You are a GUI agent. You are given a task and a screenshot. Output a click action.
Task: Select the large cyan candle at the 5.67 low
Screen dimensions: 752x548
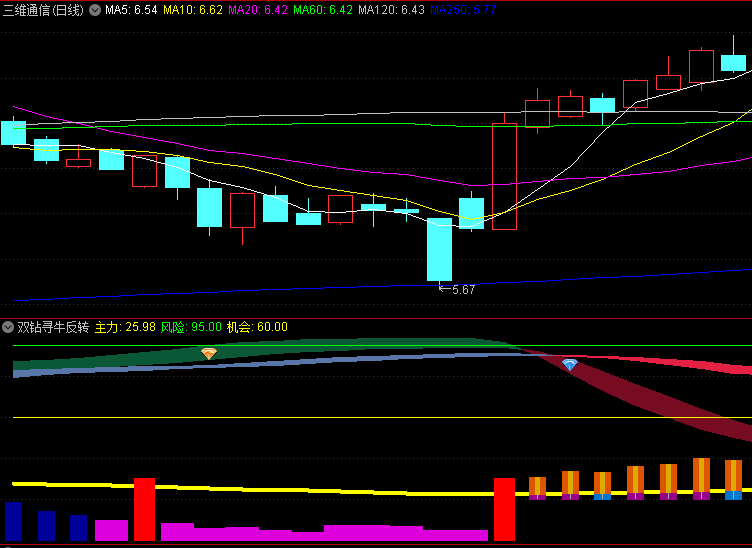point(439,250)
